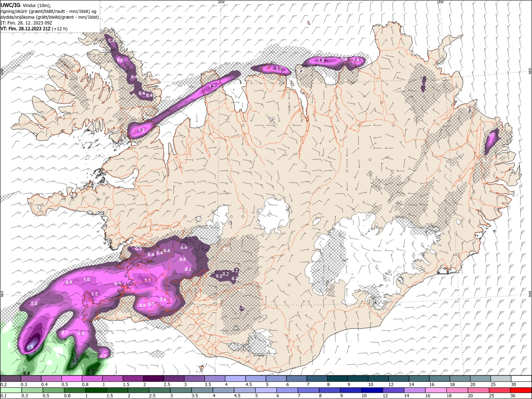Pick the dark mauve 0.2 swatch in upper legend row
The image size is (532, 399).
[10, 379]
